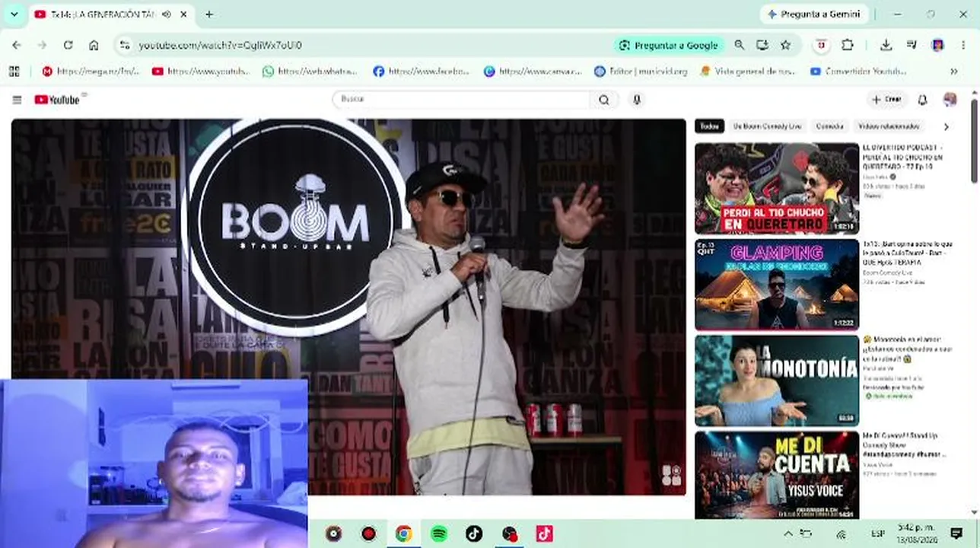Open the pink TikTok taskbar app
This screenshot has width=980, height=548.
(x=544, y=534)
